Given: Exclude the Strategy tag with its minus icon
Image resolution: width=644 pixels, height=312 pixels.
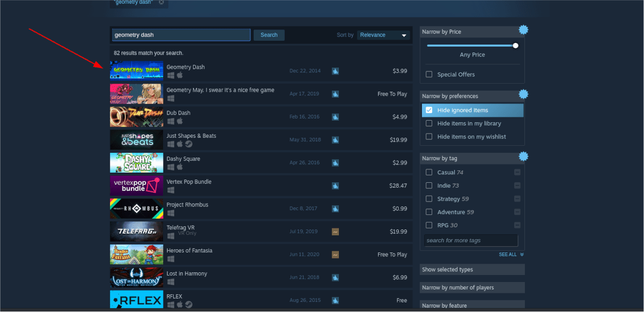Looking at the screenshot, I should pyautogui.click(x=517, y=199).
